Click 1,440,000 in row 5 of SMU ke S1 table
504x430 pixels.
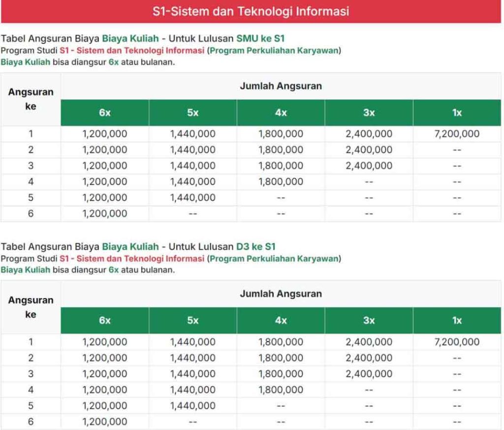[x=193, y=198]
